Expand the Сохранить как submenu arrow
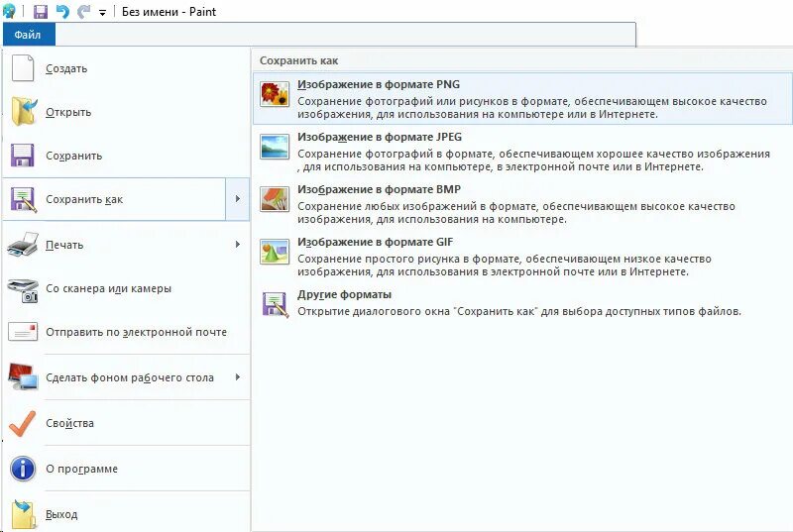Screen dimensions: 793x532 pyautogui.click(x=238, y=199)
